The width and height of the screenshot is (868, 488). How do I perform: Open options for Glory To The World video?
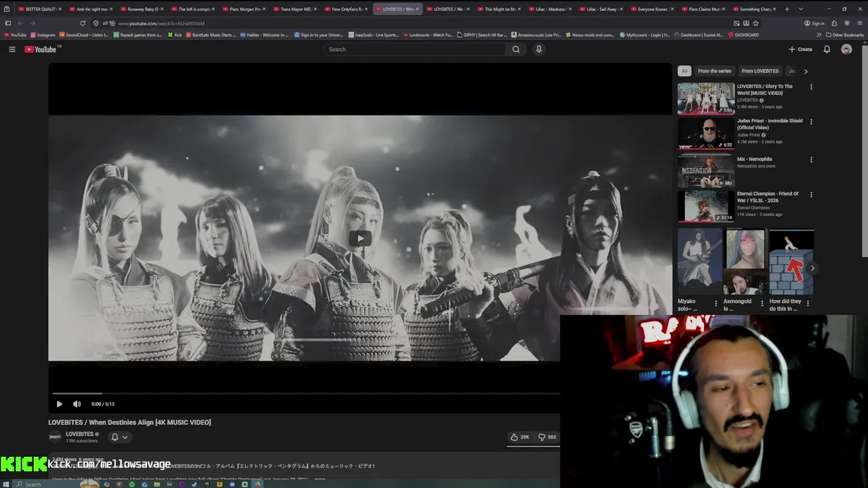(x=811, y=87)
